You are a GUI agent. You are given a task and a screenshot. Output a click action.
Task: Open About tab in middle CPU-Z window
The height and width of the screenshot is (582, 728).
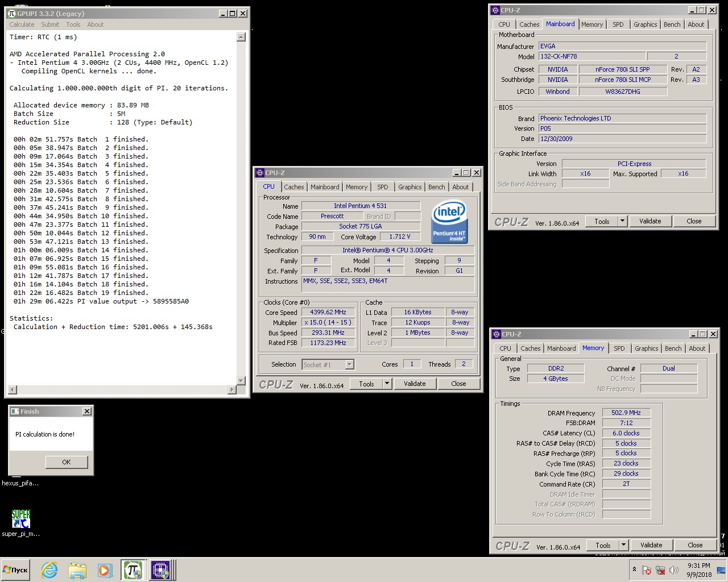(x=461, y=187)
